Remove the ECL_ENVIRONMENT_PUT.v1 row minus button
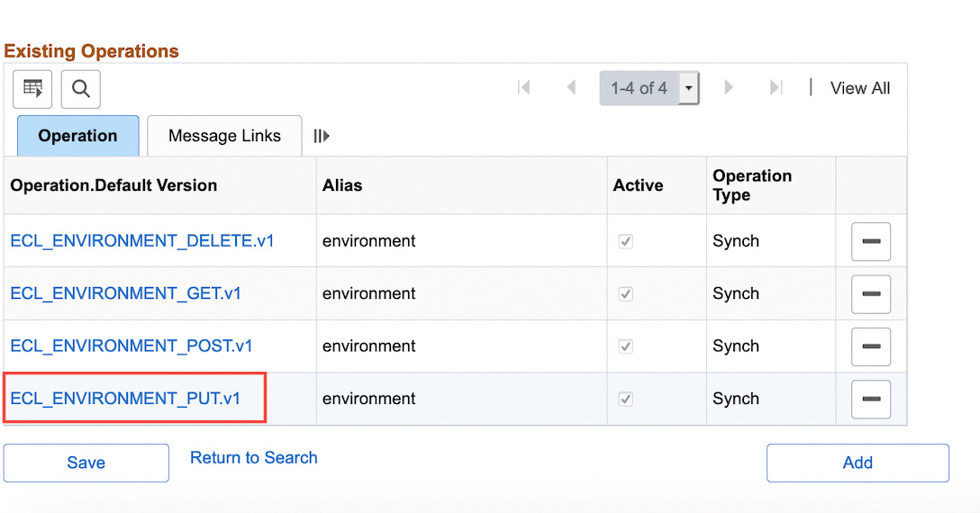980x513 pixels. point(871,399)
